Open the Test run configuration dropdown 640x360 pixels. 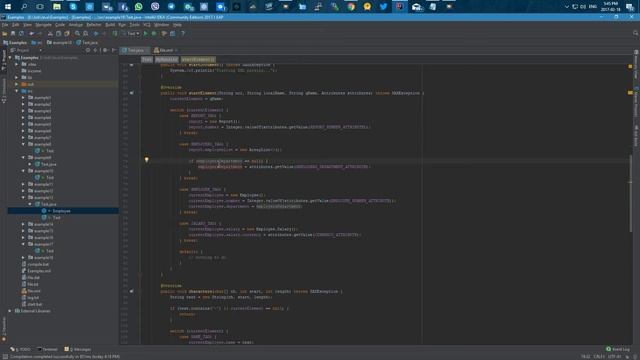131,33
